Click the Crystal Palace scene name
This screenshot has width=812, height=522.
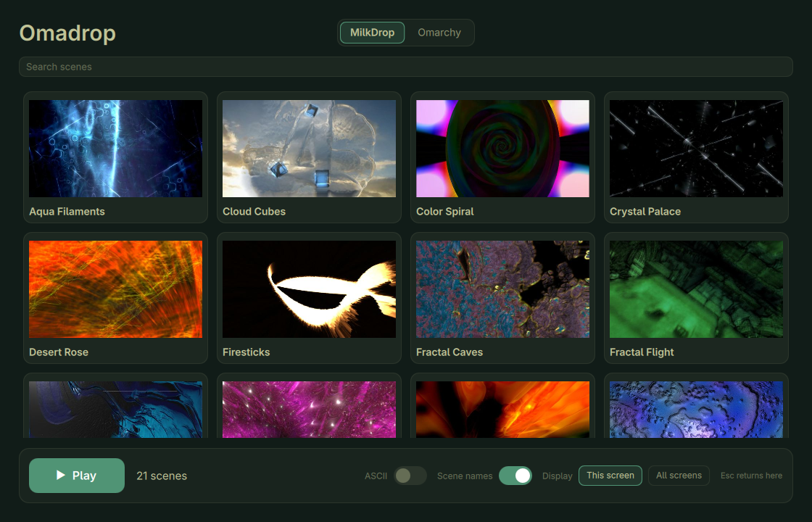[645, 211]
